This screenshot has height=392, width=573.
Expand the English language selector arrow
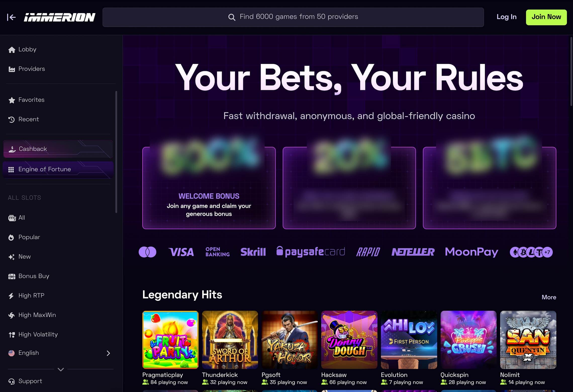click(x=108, y=353)
